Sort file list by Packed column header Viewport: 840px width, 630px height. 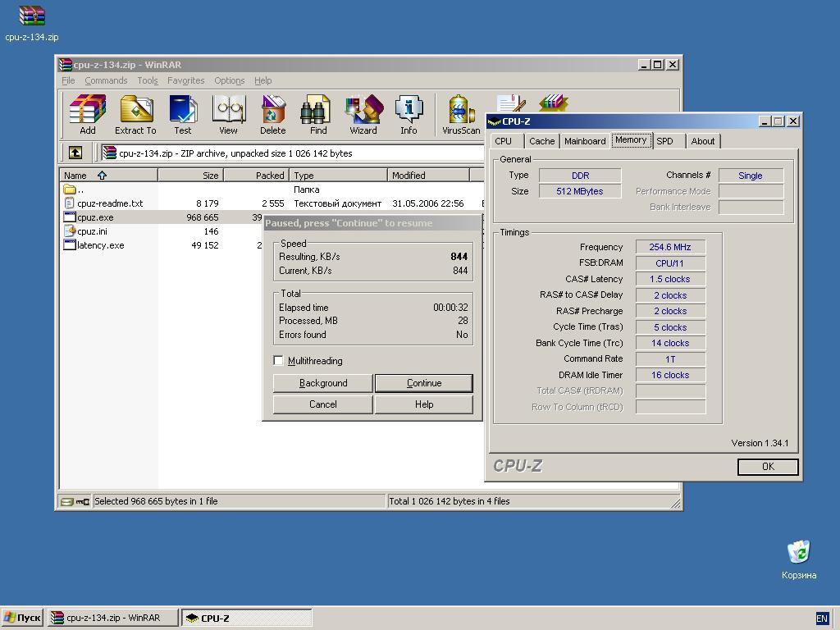click(257, 176)
